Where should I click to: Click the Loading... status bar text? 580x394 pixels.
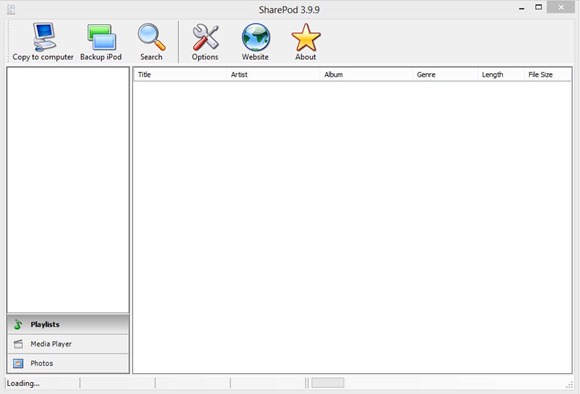tap(23, 383)
